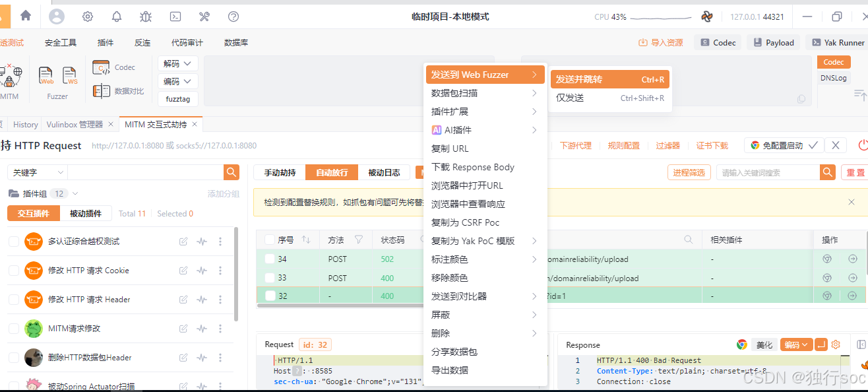Select all rows via 序号 header checkbox
The image size is (868, 392).
coord(269,240)
